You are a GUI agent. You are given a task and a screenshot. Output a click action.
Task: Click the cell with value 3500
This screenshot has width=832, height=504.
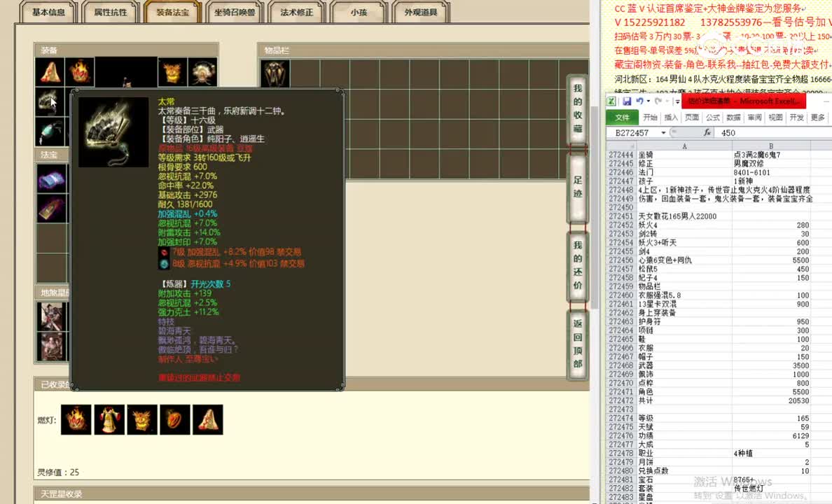coord(771,365)
